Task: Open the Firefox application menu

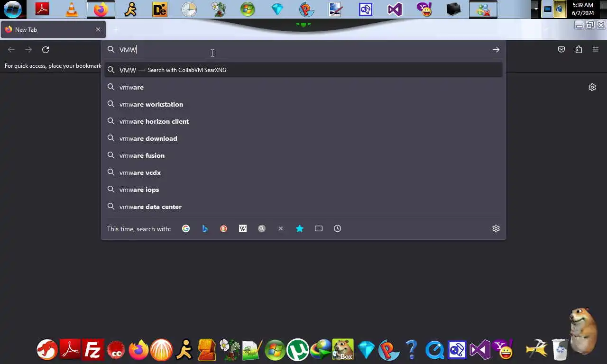Action: (596, 49)
